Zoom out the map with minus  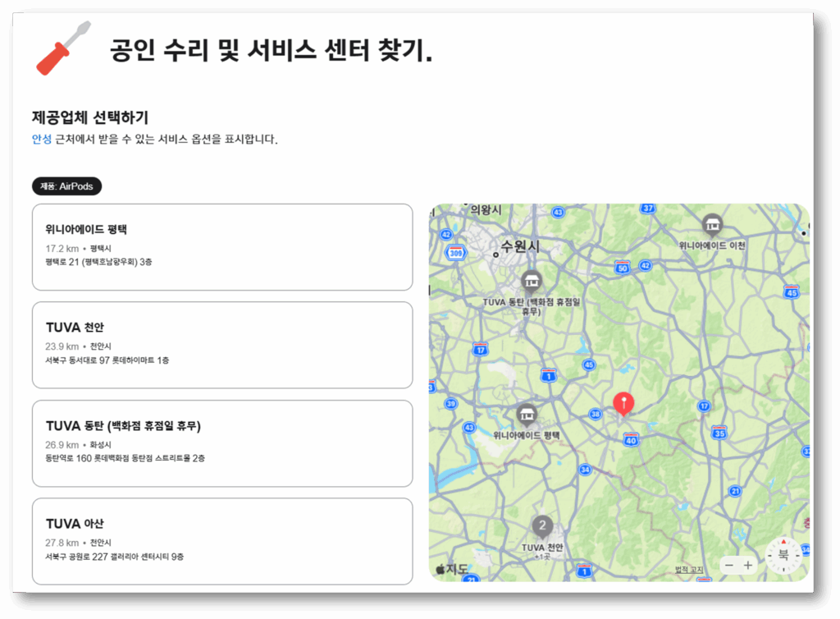[x=728, y=565]
